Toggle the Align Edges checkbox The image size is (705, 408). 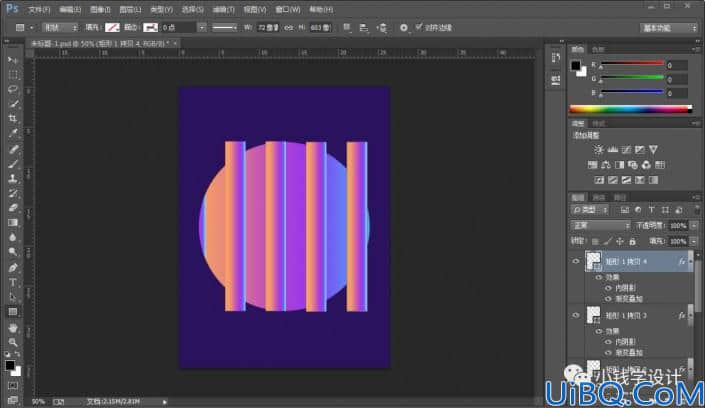(x=419, y=27)
